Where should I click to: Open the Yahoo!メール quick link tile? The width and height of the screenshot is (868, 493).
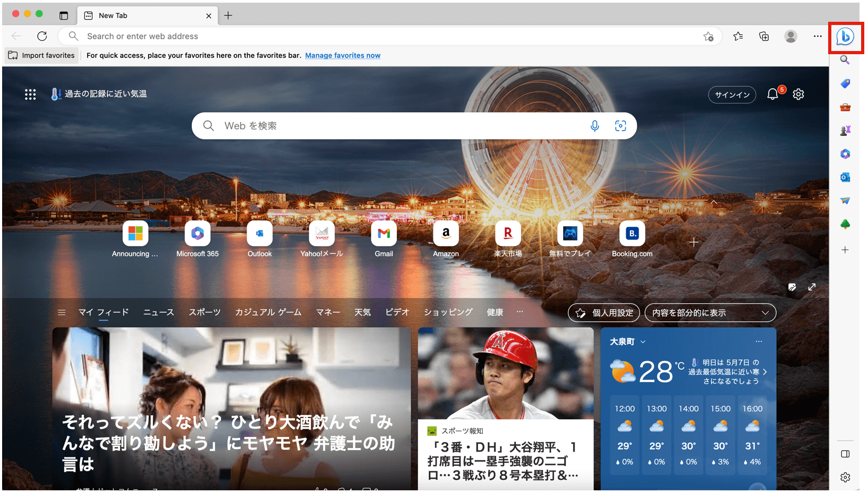(322, 239)
